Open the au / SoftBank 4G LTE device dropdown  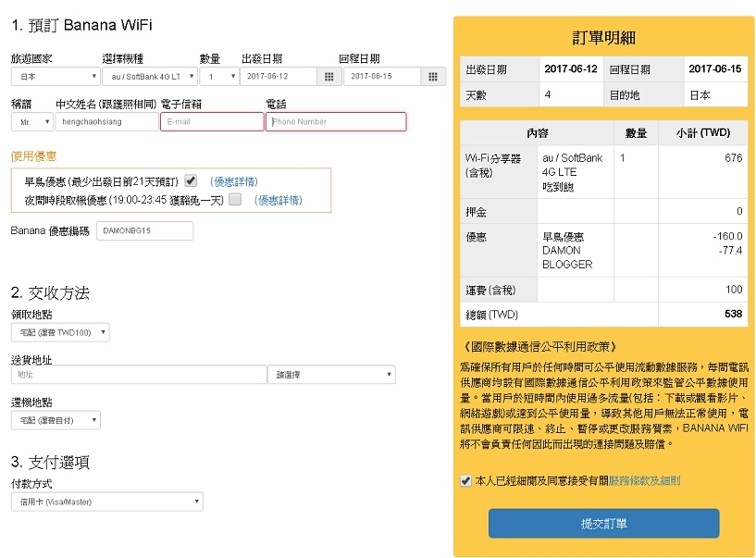point(150,76)
